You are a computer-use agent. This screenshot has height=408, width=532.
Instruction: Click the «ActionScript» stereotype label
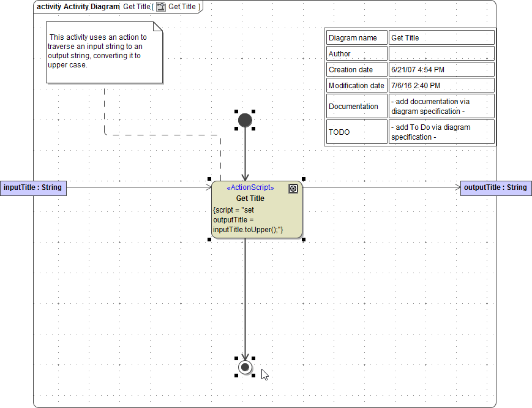point(250,188)
